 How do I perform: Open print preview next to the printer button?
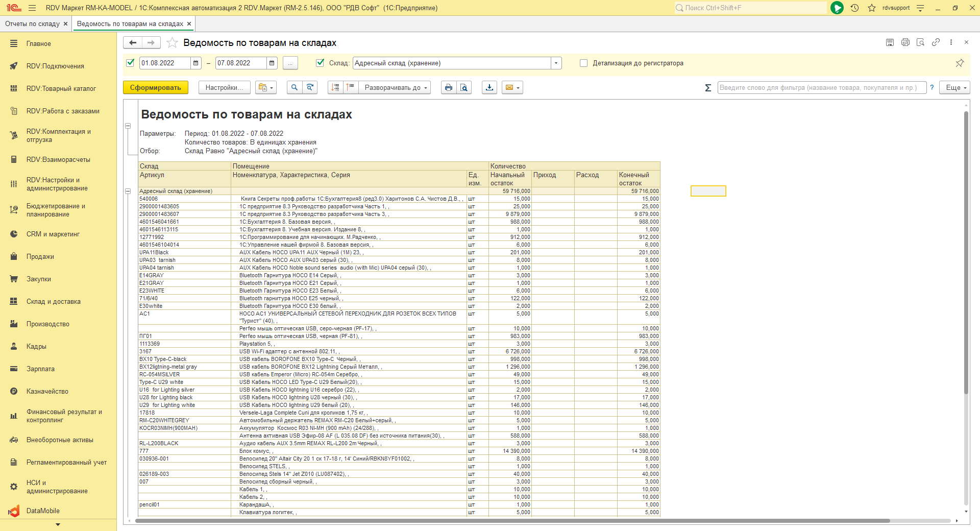pyautogui.click(x=463, y=88)
